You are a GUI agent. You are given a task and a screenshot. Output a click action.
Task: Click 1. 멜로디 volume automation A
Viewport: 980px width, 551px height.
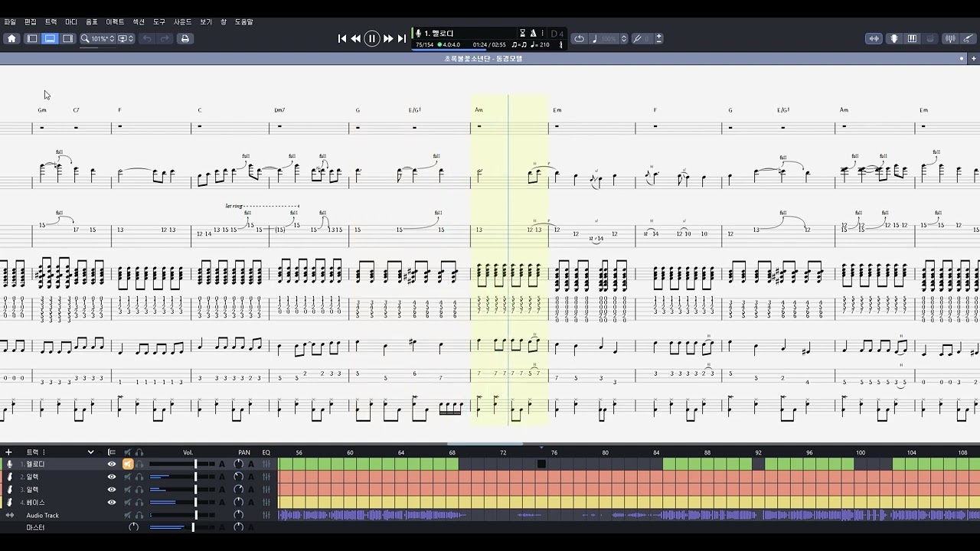tap(222, 464)
